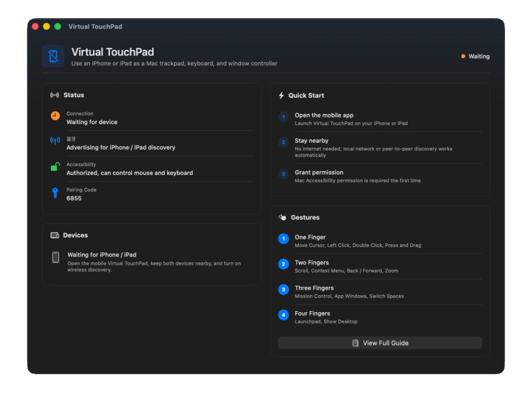
Task: Click step 3 badge for Grant permission
Action: tap(283, 174)
